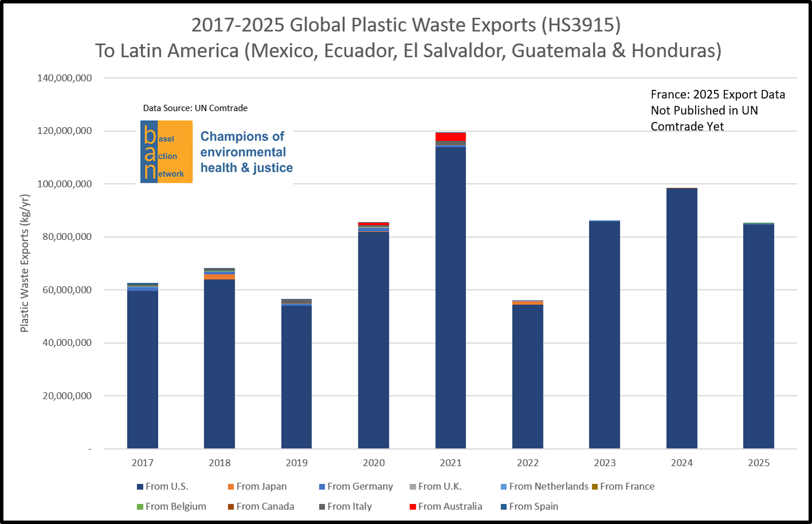This screenshot has width=812, height=524.
Task: Click the 80,000,000 y-axis label
Action: (67, 237)
